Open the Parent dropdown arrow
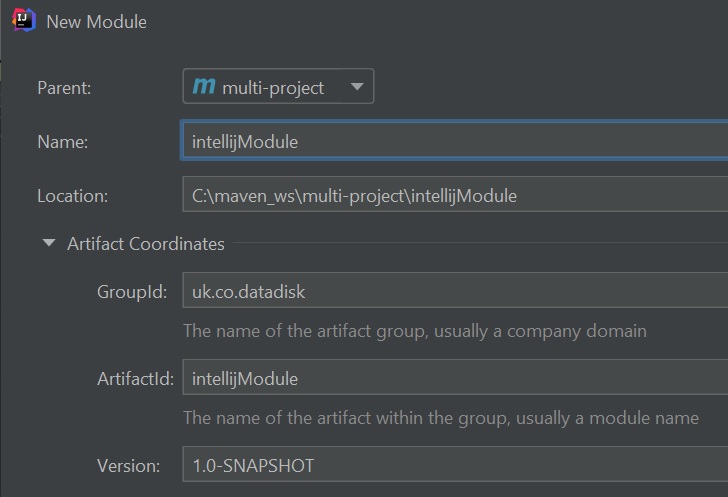728x497 pixels. click(x=357, y=87)
